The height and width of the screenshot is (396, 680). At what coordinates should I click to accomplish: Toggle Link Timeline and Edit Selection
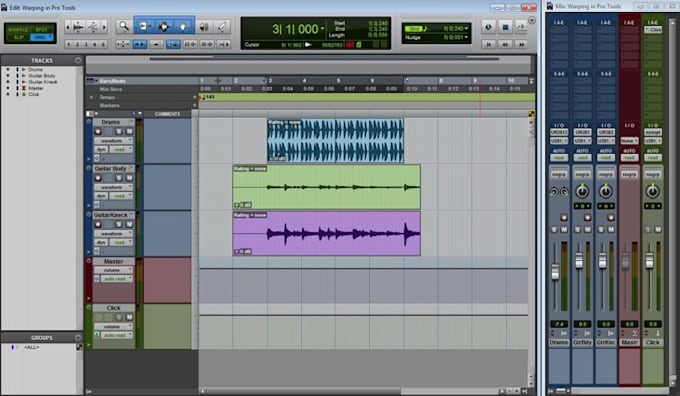pyautogui.click(x=173, y=44)
